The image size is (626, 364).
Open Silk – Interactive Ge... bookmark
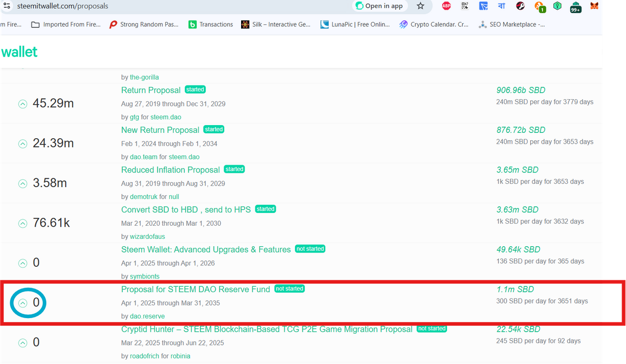[276, 24]
